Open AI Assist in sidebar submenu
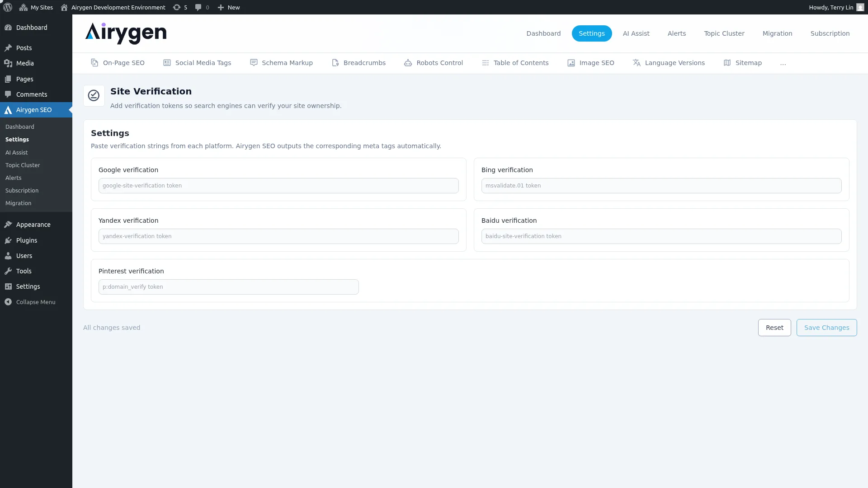This screenshot has width=868, height=488. point(17,153)
